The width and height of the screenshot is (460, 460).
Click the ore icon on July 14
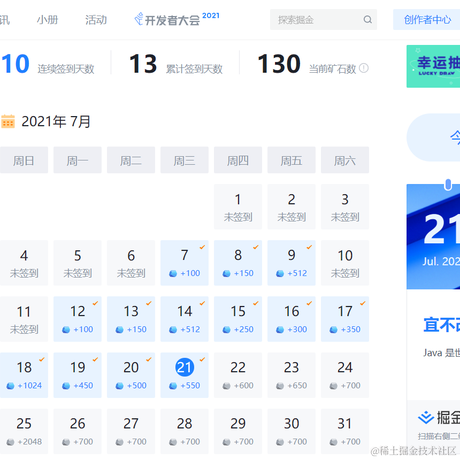(x=173, y=330)
